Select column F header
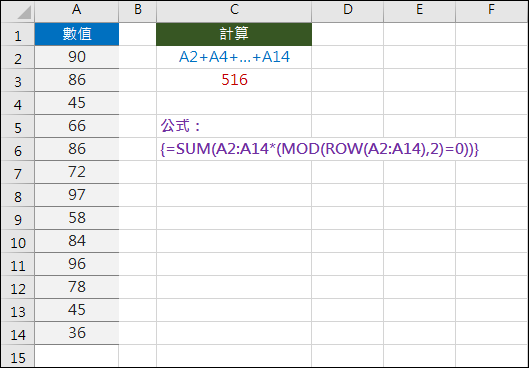 point(492,10)
